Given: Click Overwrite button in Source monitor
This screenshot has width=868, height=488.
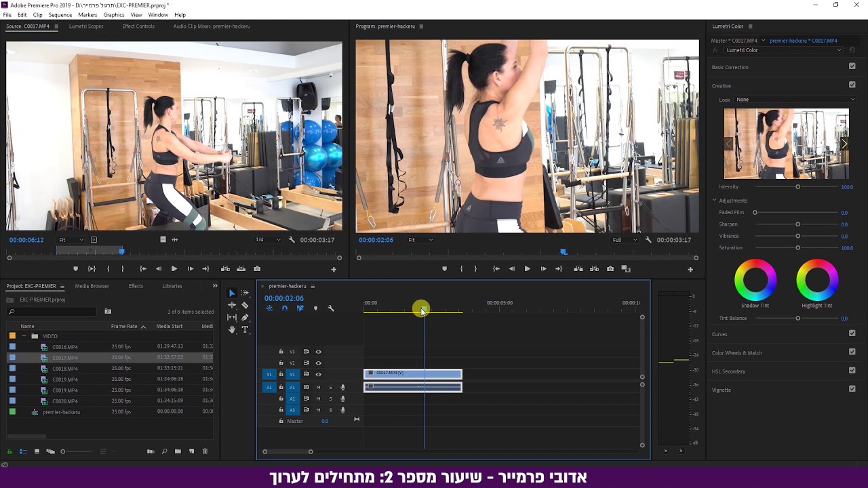Looking at the screenshot, I should 241,269.
